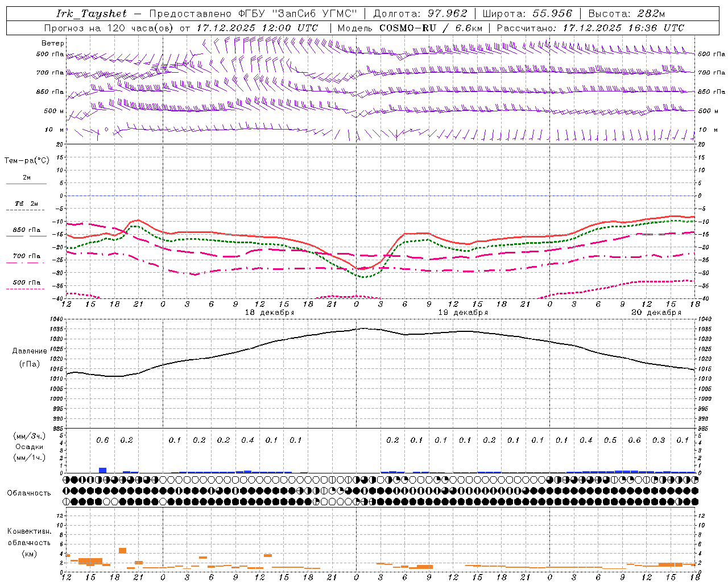Click the Давление panel label
Screen dimensions: 728x582
30,351
